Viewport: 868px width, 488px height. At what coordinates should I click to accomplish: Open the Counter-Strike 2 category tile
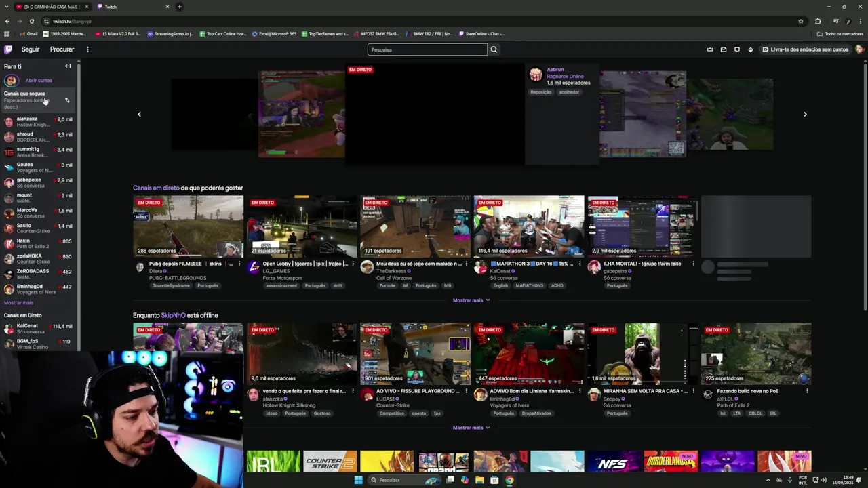(330, 462)
